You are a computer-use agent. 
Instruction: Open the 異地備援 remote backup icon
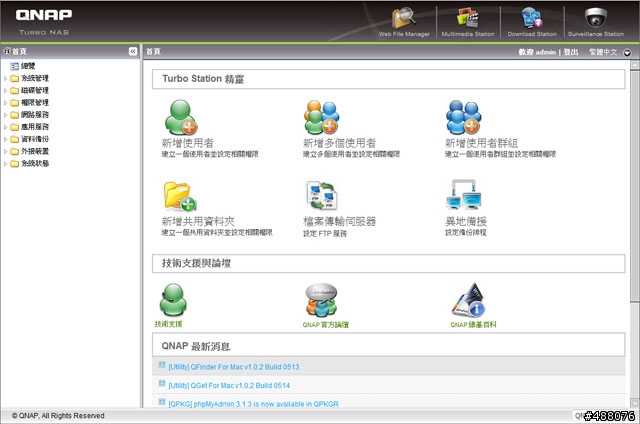click(x=464, y=195)
